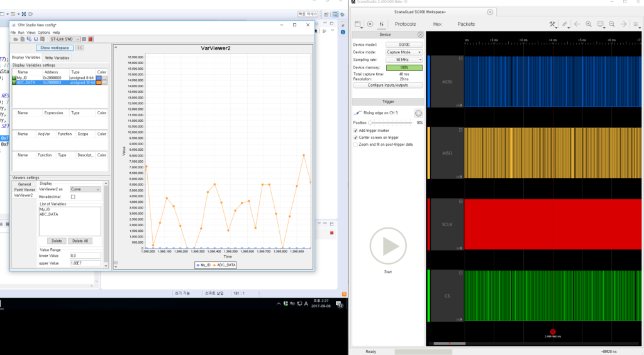Tick the Hexadecimal checkbox
The width and height of the screenshot is (644, 355).
(x=72, y=197)
